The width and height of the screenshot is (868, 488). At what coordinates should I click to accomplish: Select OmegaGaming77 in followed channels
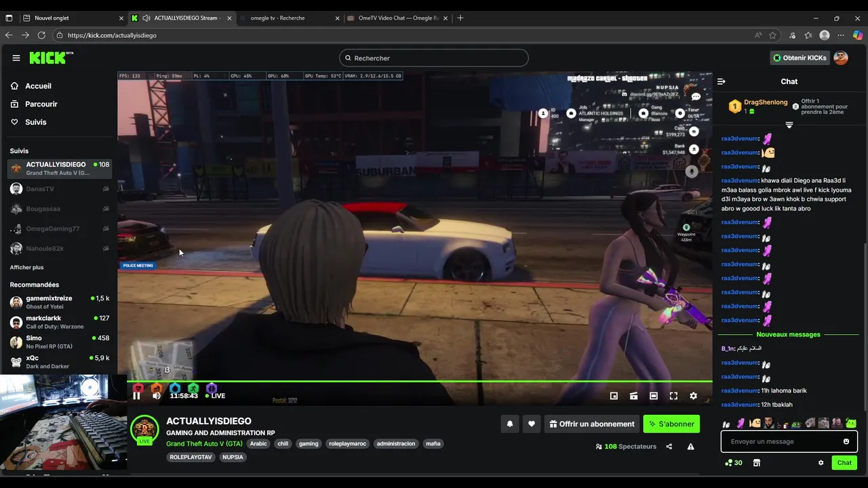coord(60,228)
